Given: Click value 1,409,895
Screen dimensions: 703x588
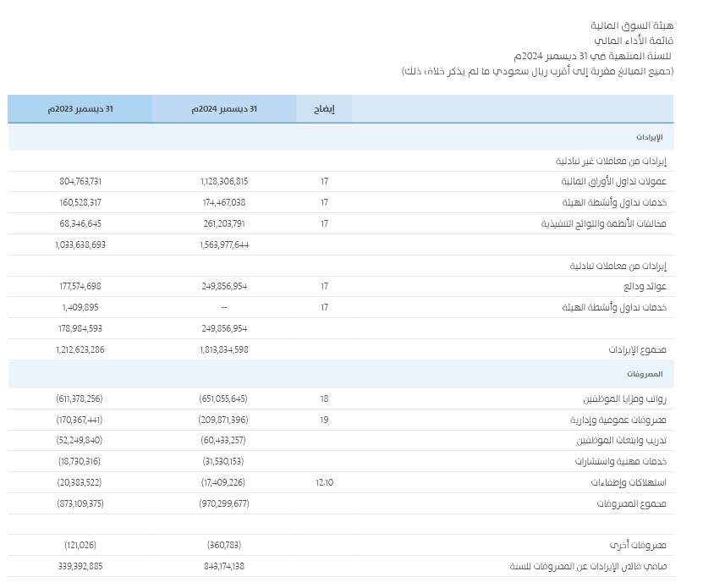Looking at the screenshot, I should pos(80,308).
